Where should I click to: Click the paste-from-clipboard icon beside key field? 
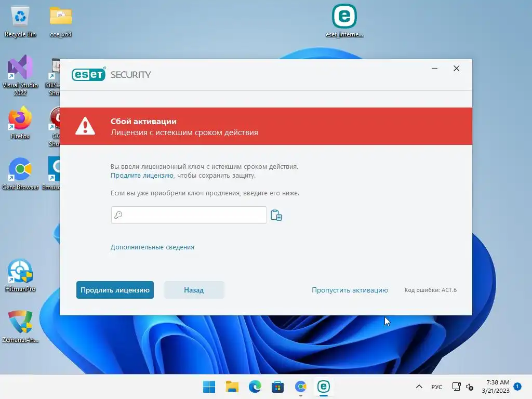point(276,215)
